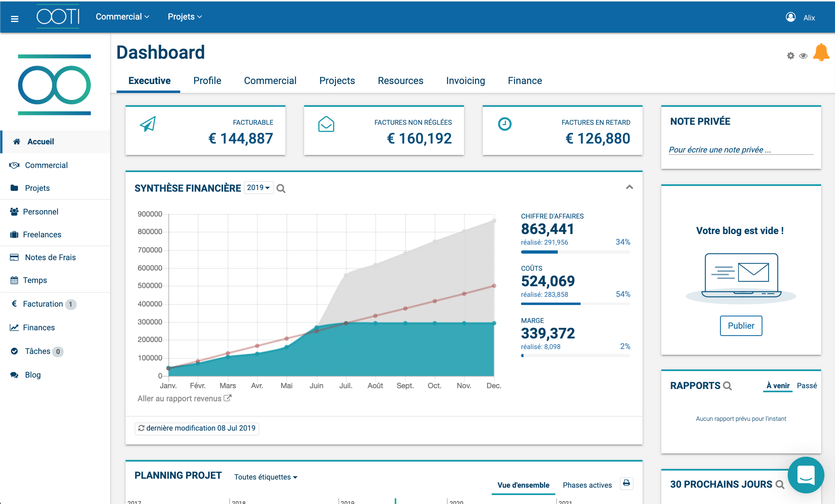Image resolution: width=835 pixels, height=504 pixels.
Task: Collapse the Synthèse Financière panel
Action: 630,187
